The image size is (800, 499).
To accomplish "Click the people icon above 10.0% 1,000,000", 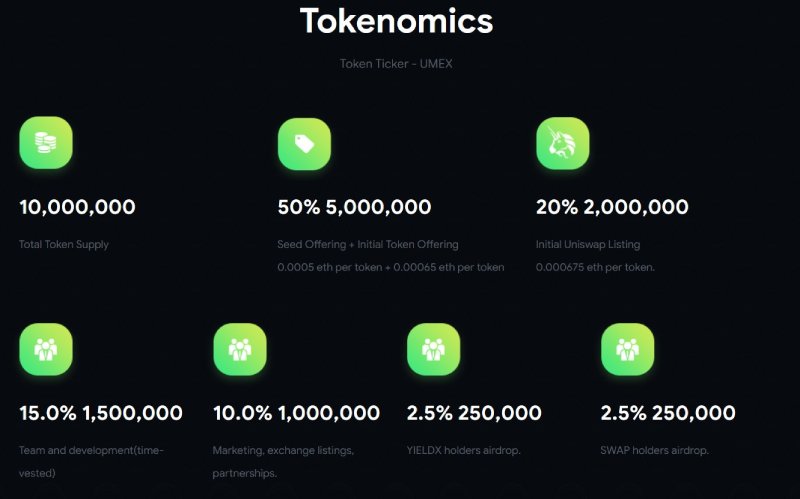I will [239, 349].
